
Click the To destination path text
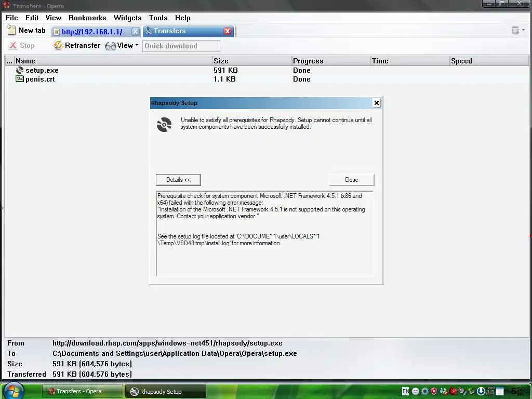point(175,353)
